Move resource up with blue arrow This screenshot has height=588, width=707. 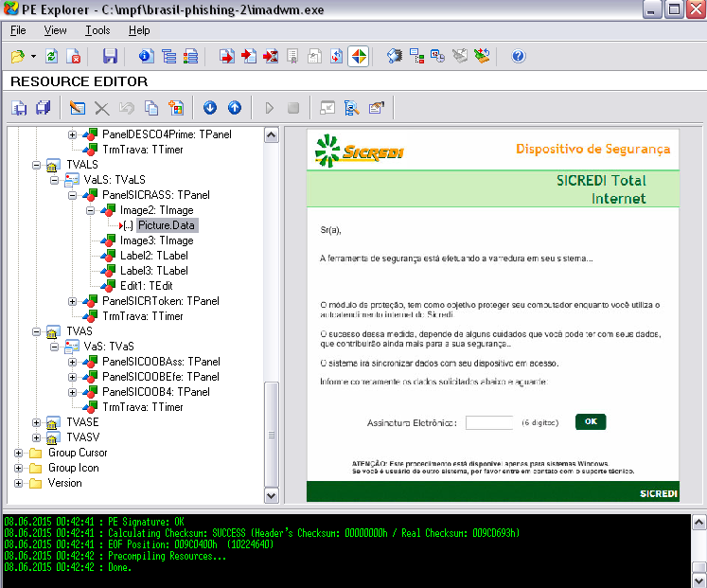pyautogui.click(x=235, y=108)
